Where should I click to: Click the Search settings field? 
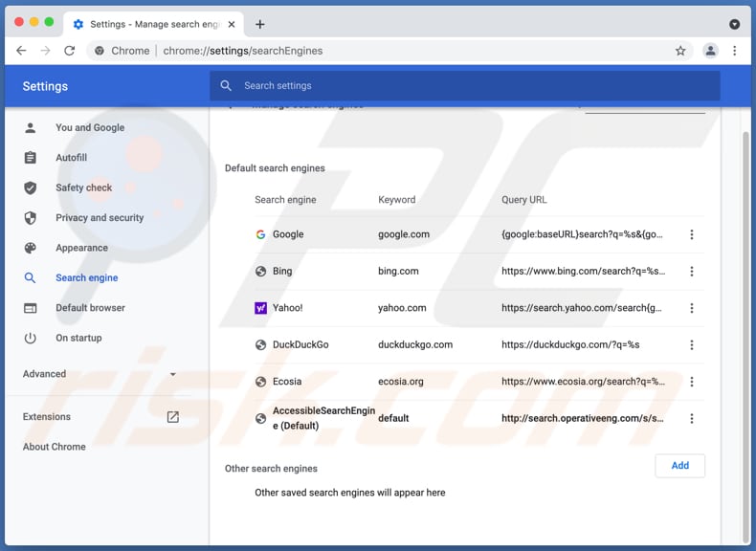point(465,86)
